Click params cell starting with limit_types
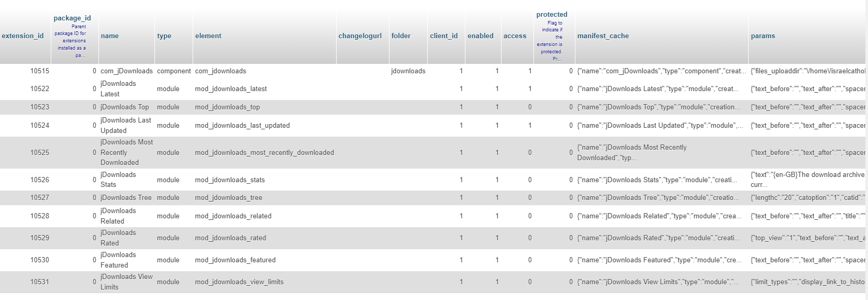The height and width of the screenshot is (300, 868). [x=807, y=282]
